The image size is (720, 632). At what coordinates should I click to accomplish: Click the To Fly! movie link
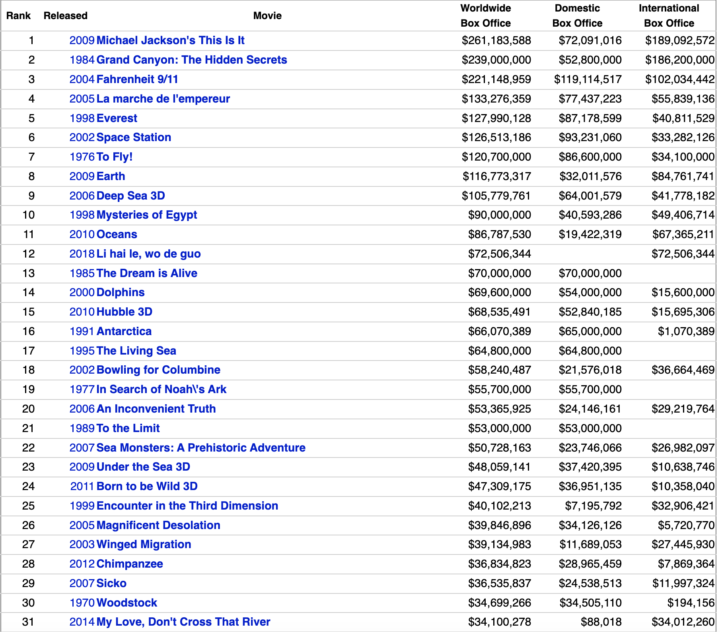[114, 157]
